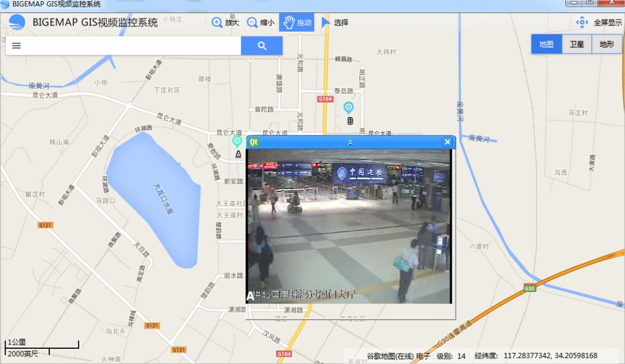This screenshot has width=625, height=364.
Task: Click the 汉风路 road label
Action: coord(272,337)
